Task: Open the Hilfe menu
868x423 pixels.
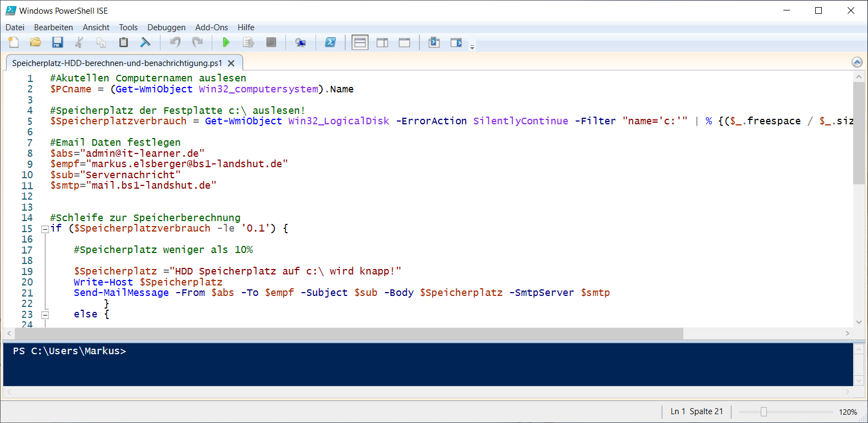Action: click(246, 28)
